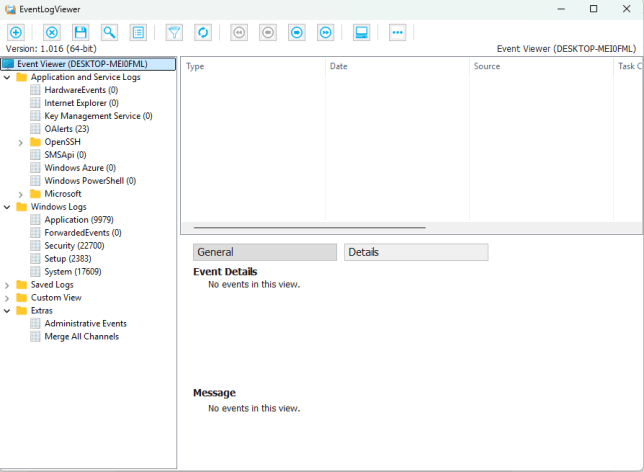Open the Security log
This screenshot has width=644, height=472.
point(73,246)
